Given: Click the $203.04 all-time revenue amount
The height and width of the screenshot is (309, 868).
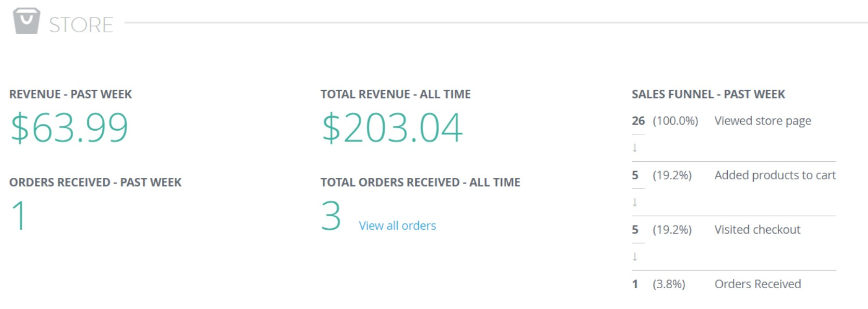Looking at the screenshot, I should tap(392, 128).
